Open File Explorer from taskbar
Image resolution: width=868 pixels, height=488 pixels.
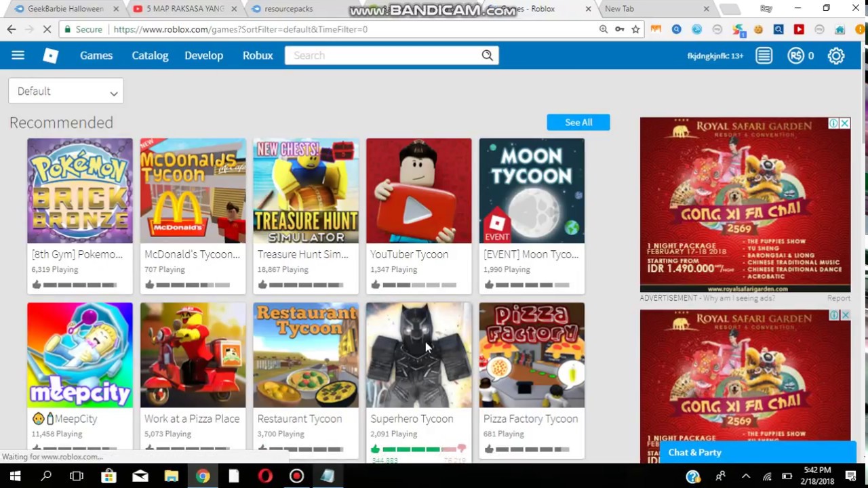click(171, 476)
